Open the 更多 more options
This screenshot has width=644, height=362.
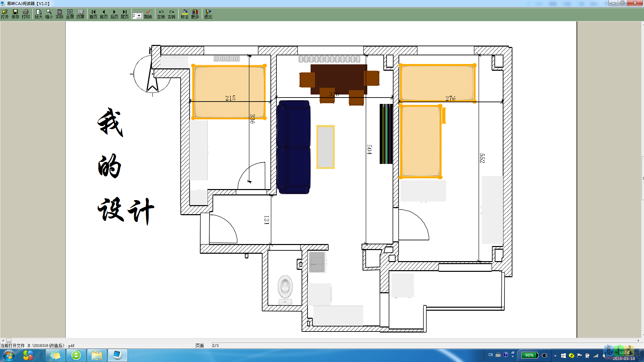(x=195, y=14)
